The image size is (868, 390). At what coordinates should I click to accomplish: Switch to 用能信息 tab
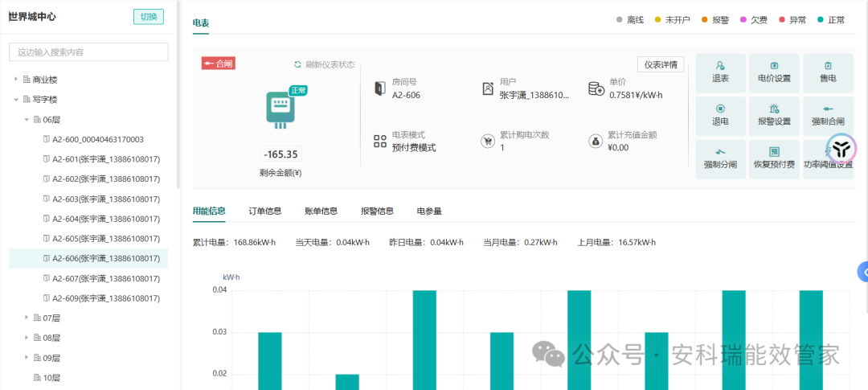point(209,211)
